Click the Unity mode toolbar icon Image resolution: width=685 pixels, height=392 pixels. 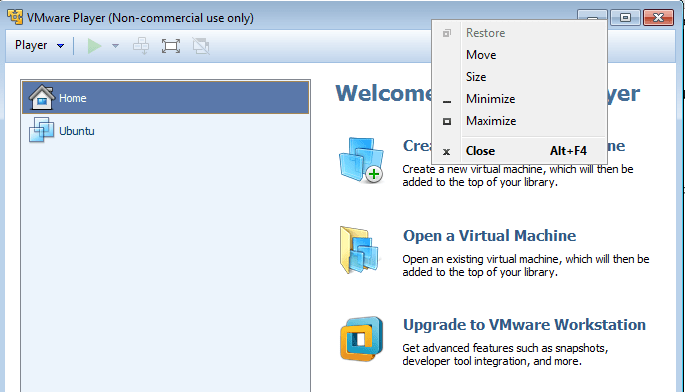click(x=201, y=45)
